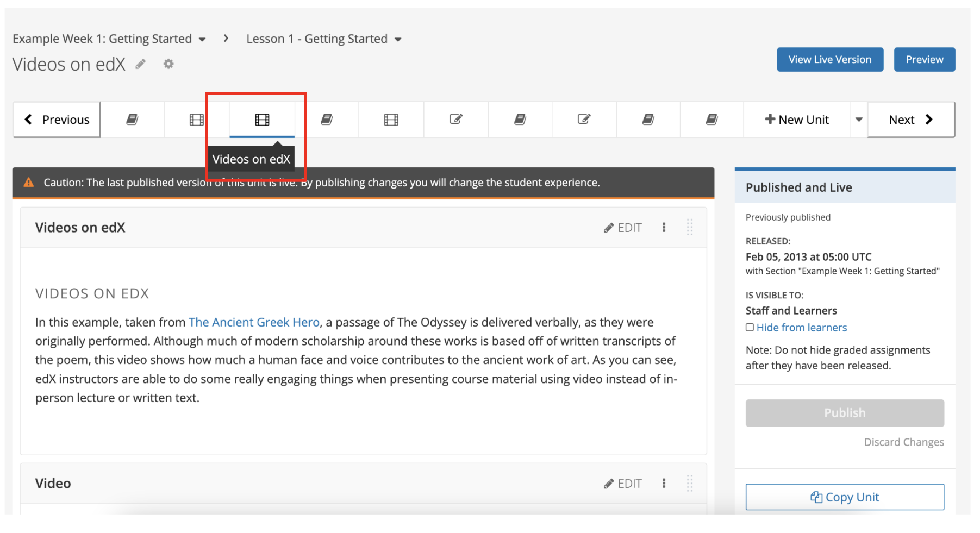This screenshot has width=980, height=533.
Task: Click the View Live Version button
Action: coord(829,59)
